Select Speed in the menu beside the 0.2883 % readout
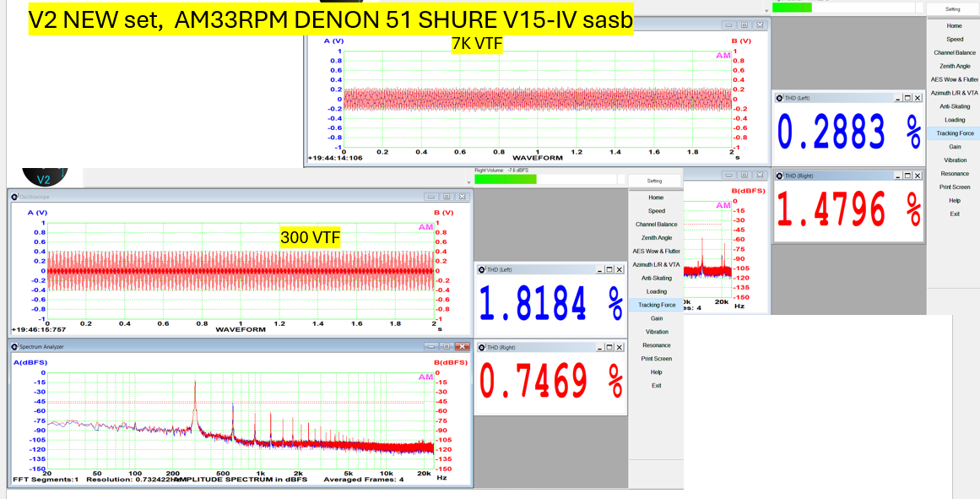The height and width of the screenshot is (499, 980). coord(955,40)
